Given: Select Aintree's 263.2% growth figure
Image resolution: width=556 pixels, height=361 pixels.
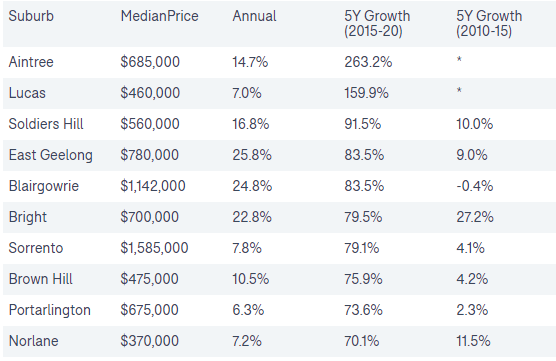Looking at the screenshot, I should pyautogui.click(x=368, y=62).
